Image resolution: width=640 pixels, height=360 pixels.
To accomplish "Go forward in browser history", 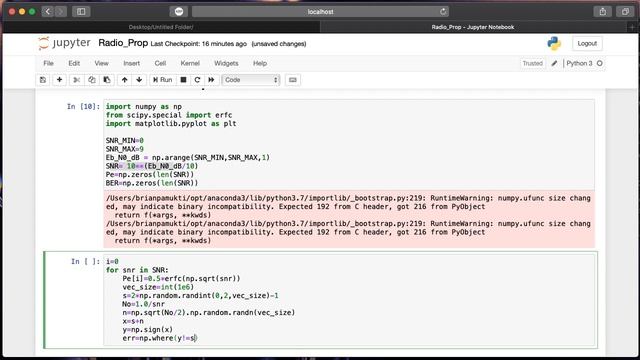I will (60, 11).
